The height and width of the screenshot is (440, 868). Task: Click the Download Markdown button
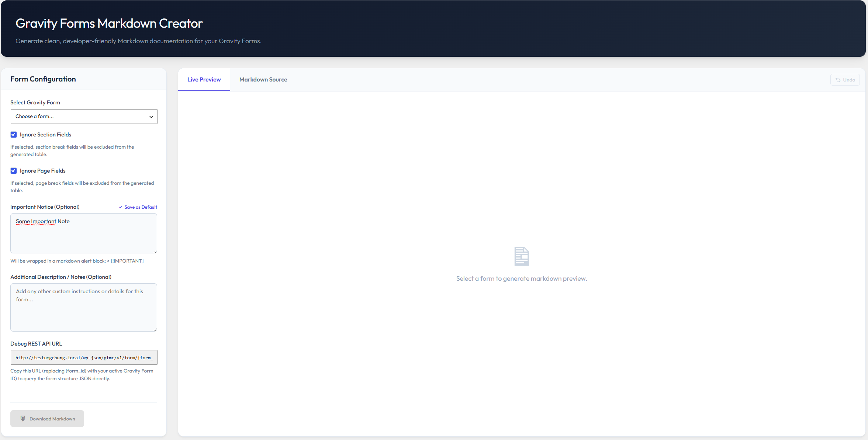pos(47,419)
